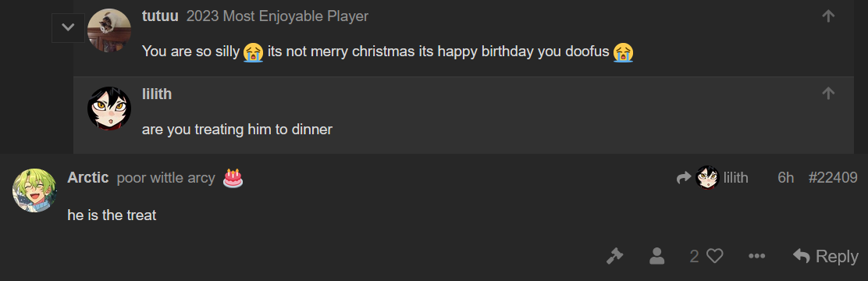Open post number #22409 link
Image resolution: width=868 pixels, height=281 pixels.
point(833,177)
